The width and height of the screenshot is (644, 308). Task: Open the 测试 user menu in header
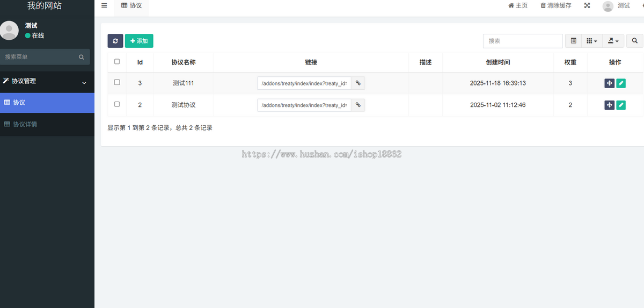click(x=616, y=6)
